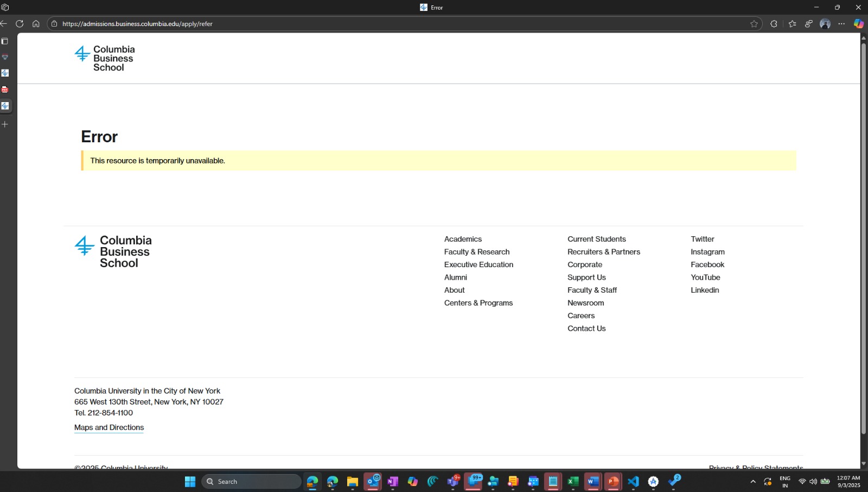This screenshot has width=868, height=492.
Task: Click the Faculty & Research footer link
Action: click(477, 252)
